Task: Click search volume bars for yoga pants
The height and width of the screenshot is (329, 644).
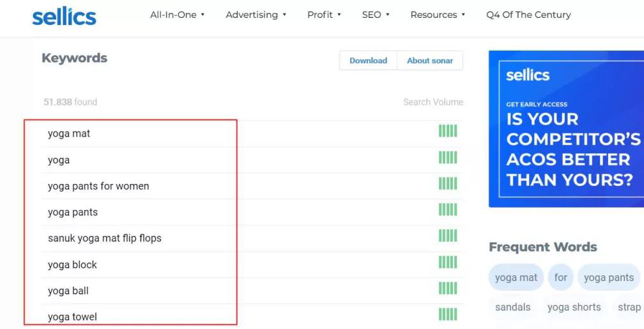Action: 448,210
